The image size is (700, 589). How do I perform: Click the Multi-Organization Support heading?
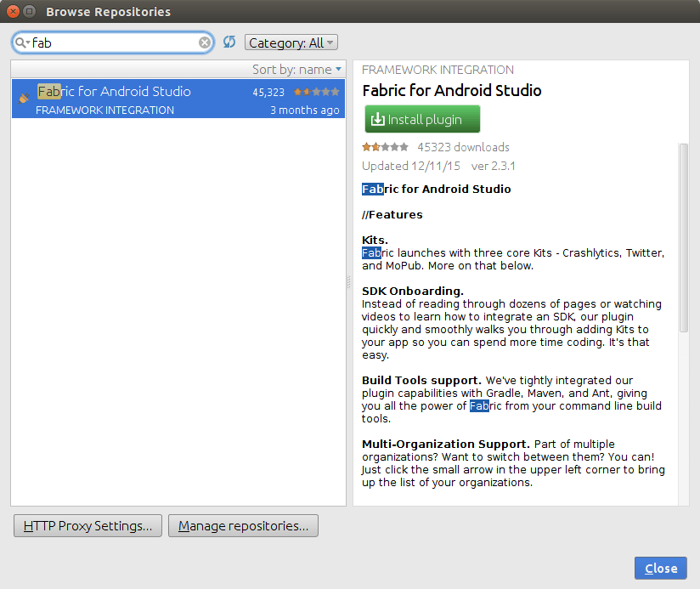click(445, 445)
